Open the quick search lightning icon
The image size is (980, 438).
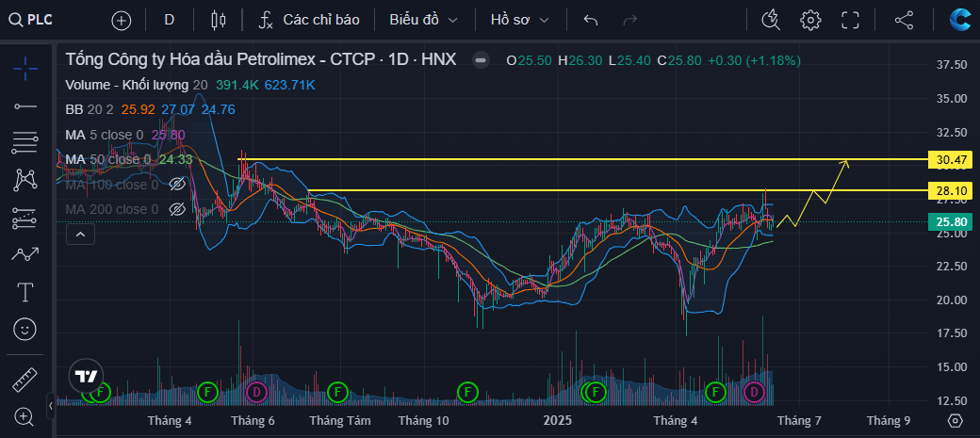[771, 20]
